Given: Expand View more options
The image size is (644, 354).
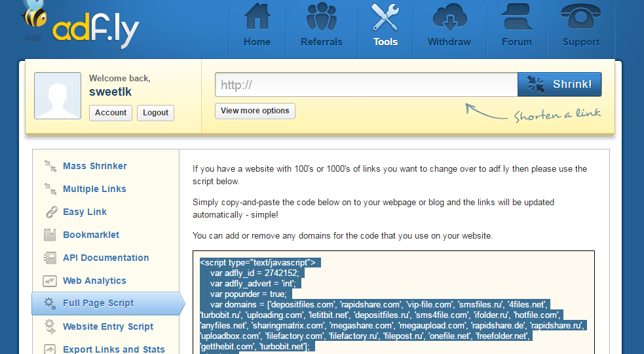Looking at the screenshot, I should coord(255,111).
